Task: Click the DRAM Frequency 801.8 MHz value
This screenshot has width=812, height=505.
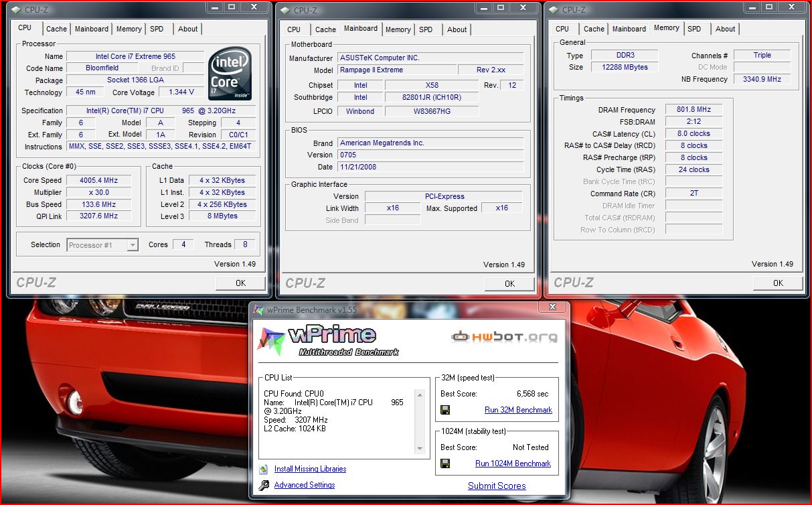Action: (694, 109)
